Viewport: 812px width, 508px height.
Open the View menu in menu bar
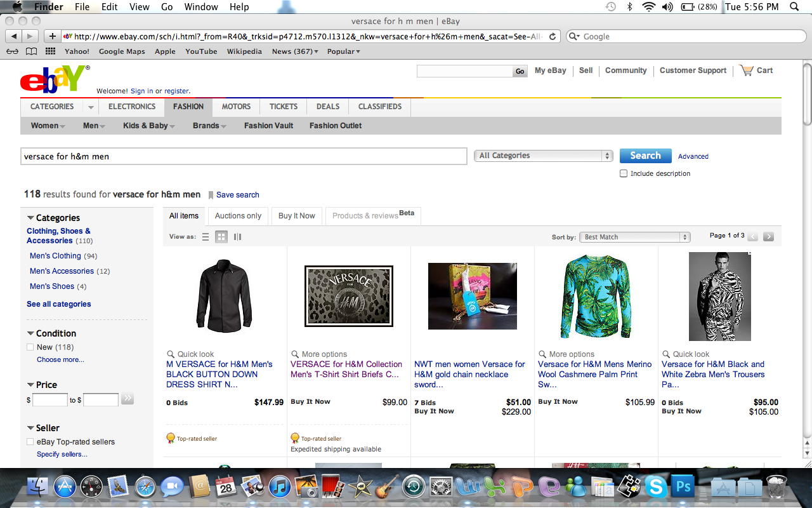pyautogui.click(x=139, y=7)
